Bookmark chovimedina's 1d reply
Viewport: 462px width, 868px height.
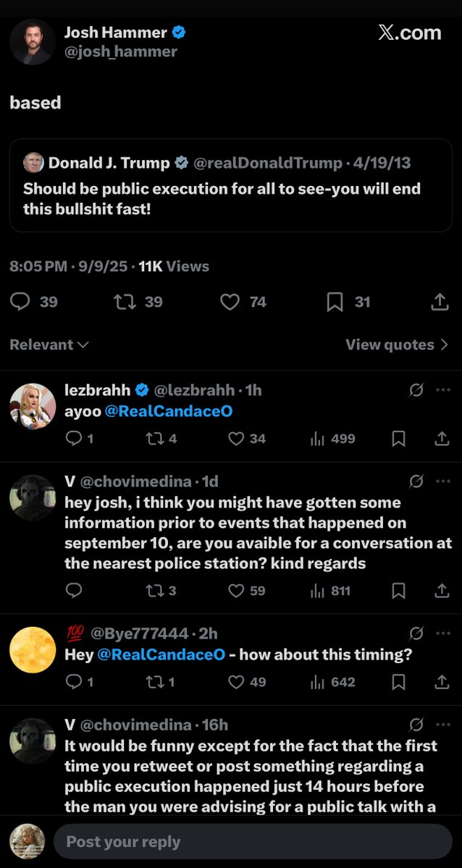pos(398,591)
